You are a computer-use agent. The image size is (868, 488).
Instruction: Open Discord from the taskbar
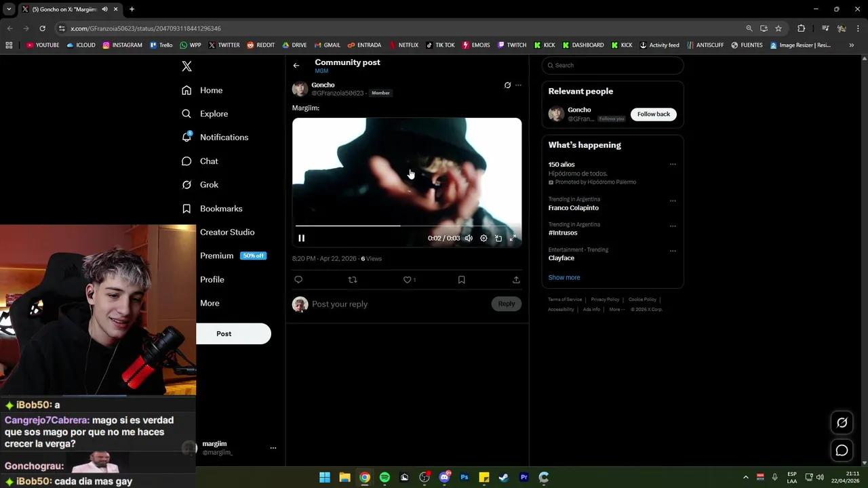[444, 477]
